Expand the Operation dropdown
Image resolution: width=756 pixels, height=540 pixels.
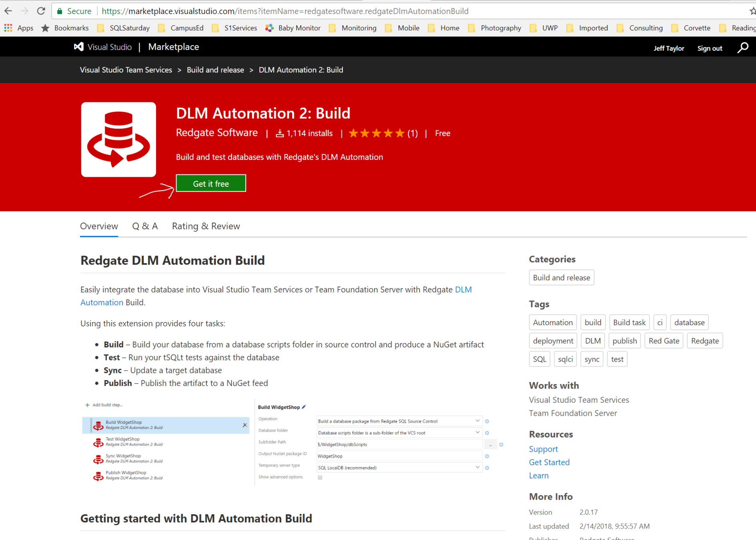click(x=477, y=421)
